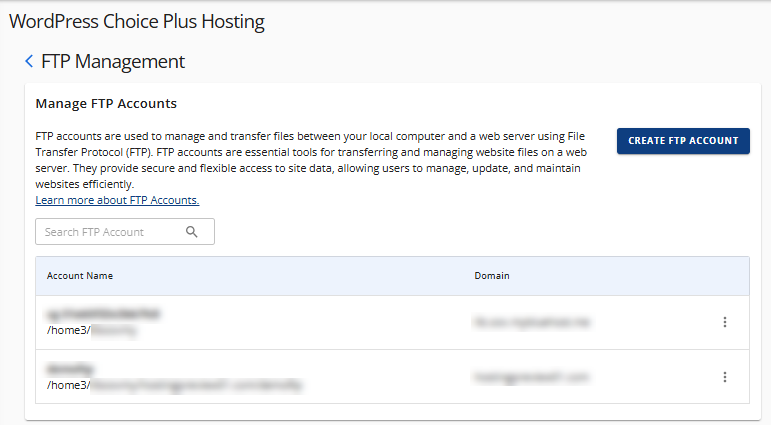The height and width of the screenshot is (425, 771).
Task: Click the Domain column header
Action: pos(491,275)
